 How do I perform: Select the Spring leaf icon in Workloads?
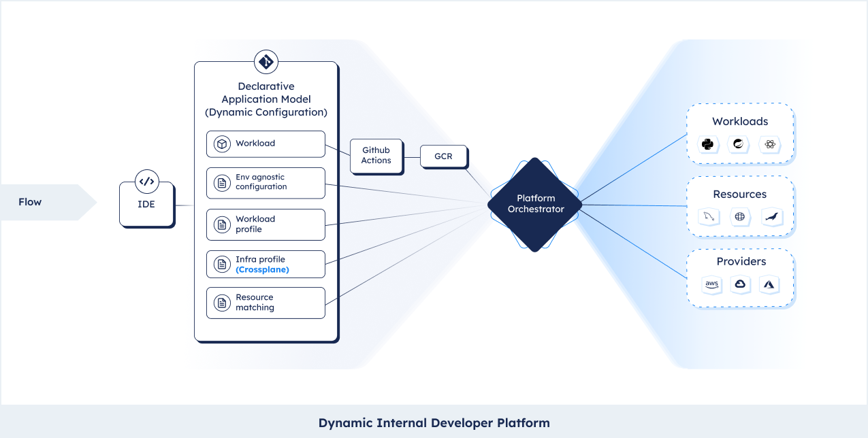pos(739,144)
